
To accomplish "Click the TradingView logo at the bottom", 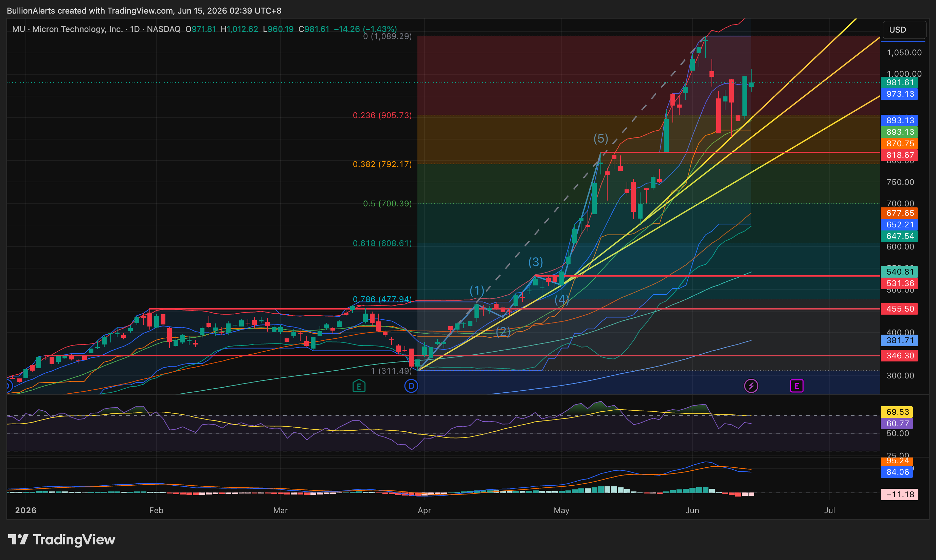I will pyautogui.click(x=61, y=540).
